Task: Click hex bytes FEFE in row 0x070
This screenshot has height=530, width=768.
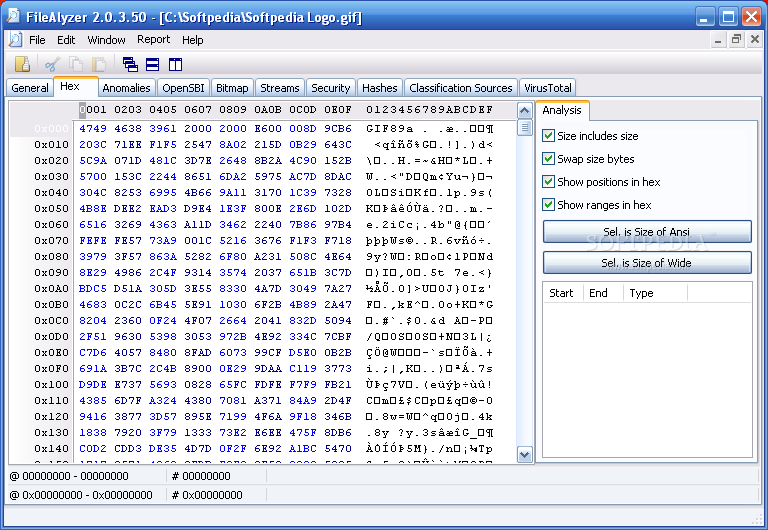Action: point(93,241)
